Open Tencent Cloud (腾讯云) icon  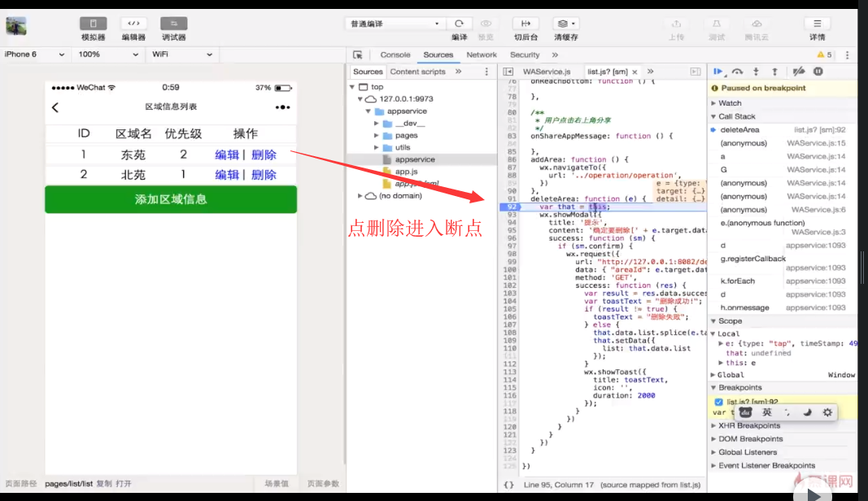(x=757, y=24)
